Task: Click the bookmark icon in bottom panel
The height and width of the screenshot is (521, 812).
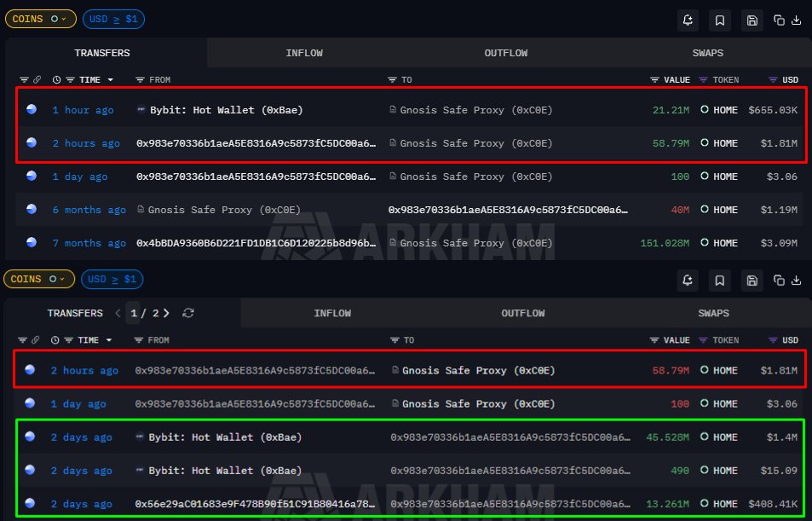Action: coord(720,280)
